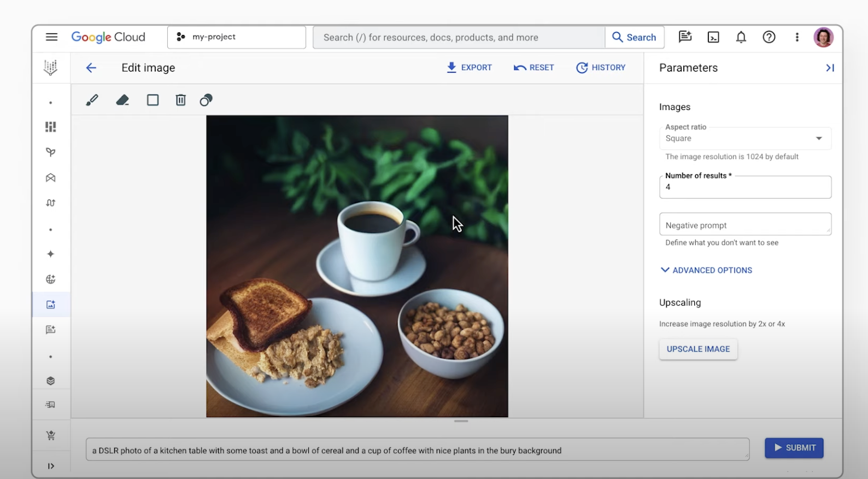This screenshot has height=479, width=868.
Task: Open the Gemini chat assistant icon
Action: 685,37
